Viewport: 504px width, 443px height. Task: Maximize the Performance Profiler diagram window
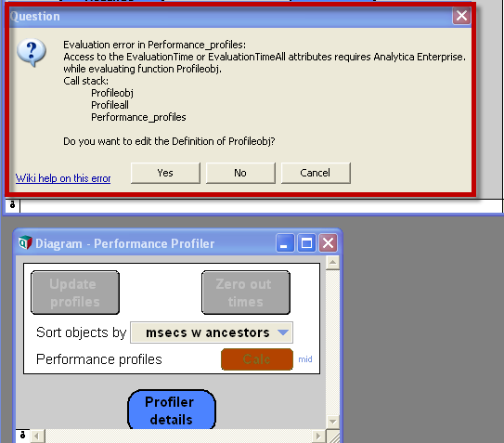pyautogui.click(x=306, y=243)
